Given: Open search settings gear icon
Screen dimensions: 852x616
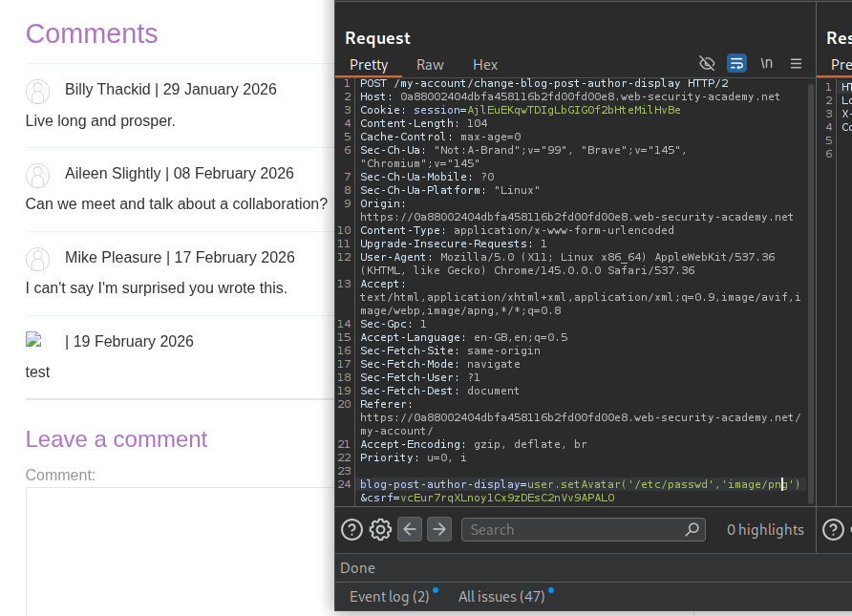Looking at the screenshot, I should [380, 529].
